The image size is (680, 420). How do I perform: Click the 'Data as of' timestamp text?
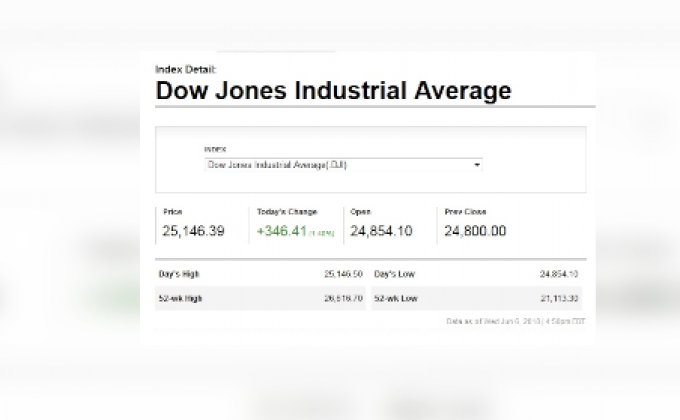514,321
